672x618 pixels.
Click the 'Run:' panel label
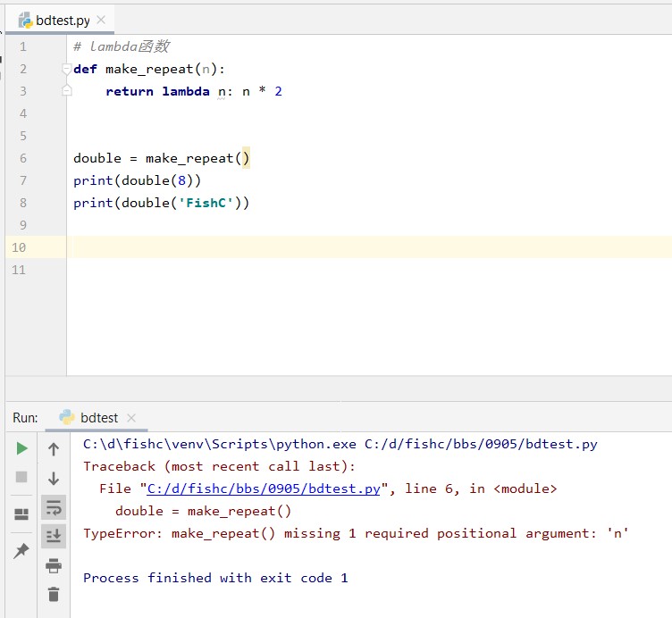(x=25, y=418)
